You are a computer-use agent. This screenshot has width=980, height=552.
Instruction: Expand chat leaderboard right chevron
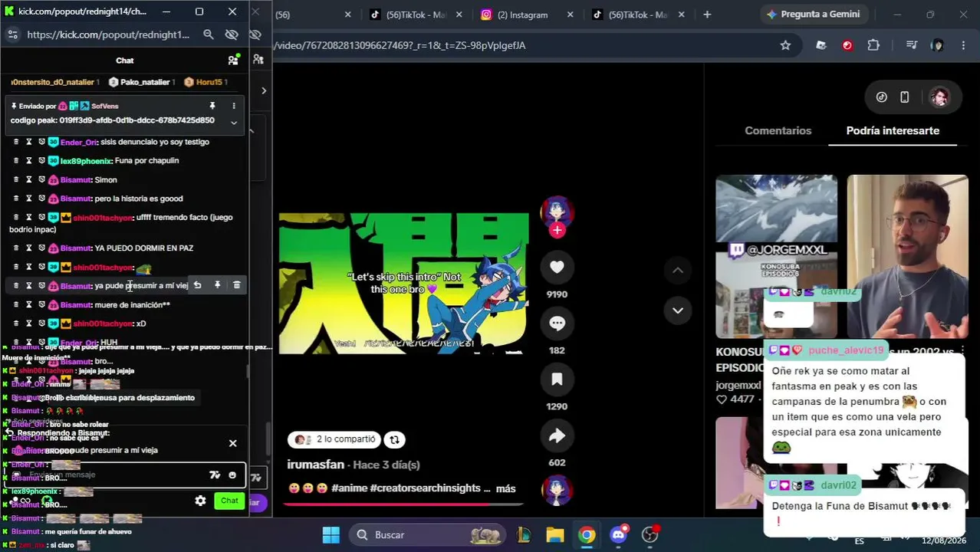[264, 91]
